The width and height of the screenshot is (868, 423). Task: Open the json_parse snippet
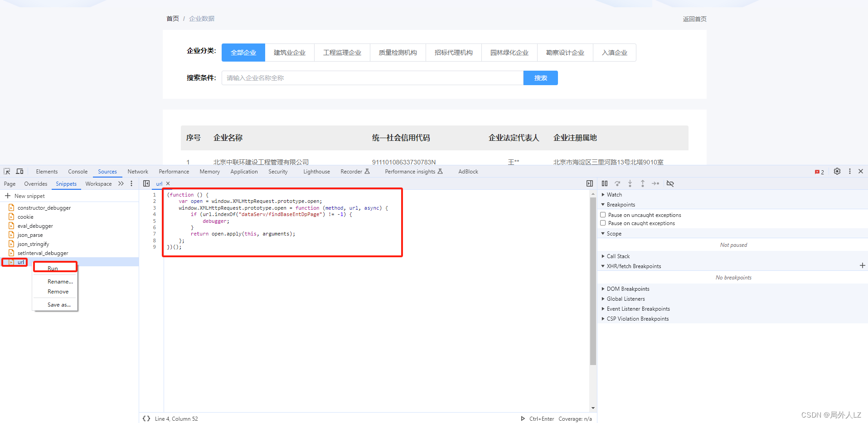coord(30,235)
